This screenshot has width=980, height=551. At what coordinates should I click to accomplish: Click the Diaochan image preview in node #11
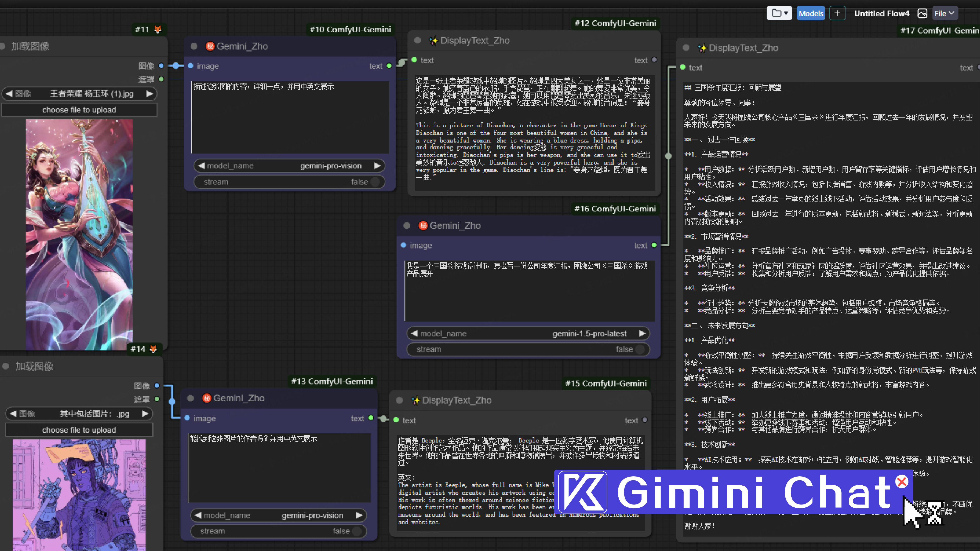point(79,234)
